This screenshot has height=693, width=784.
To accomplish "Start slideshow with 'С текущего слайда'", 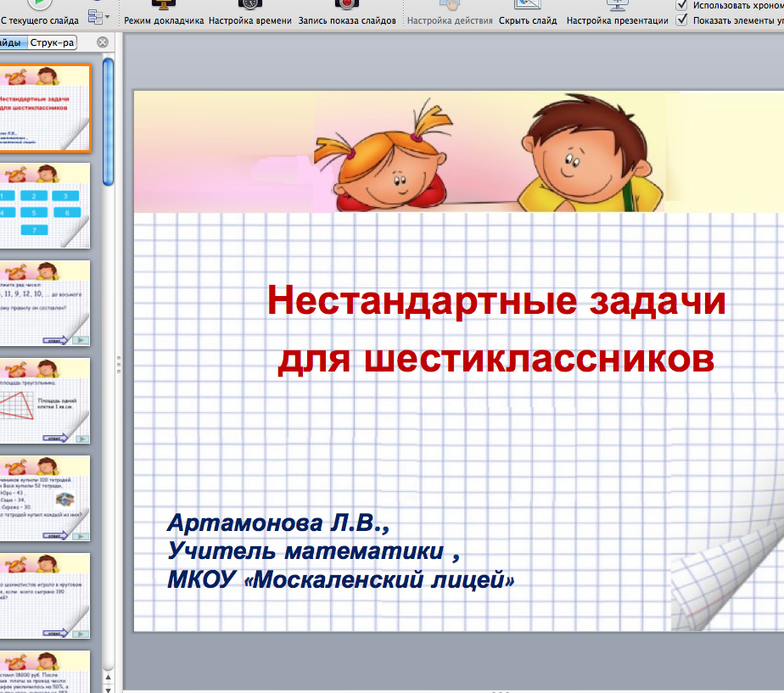I will tap(40, 14).
